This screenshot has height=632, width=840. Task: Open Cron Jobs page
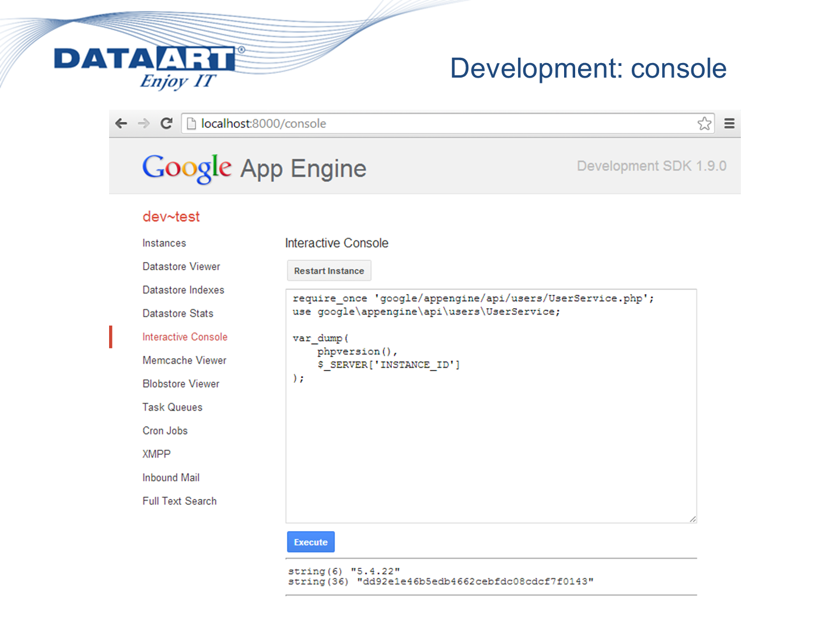(x=165, y=431)
